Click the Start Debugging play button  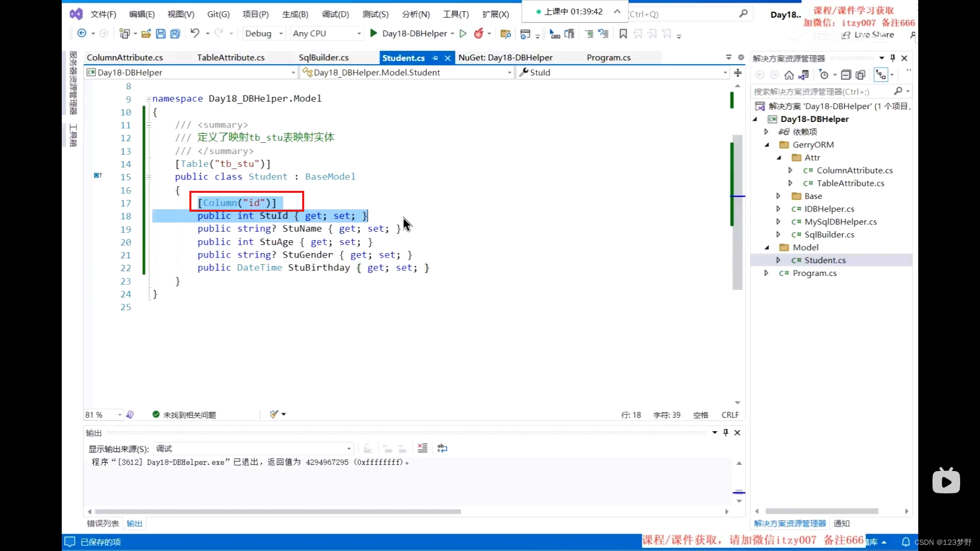click(374, 33)
